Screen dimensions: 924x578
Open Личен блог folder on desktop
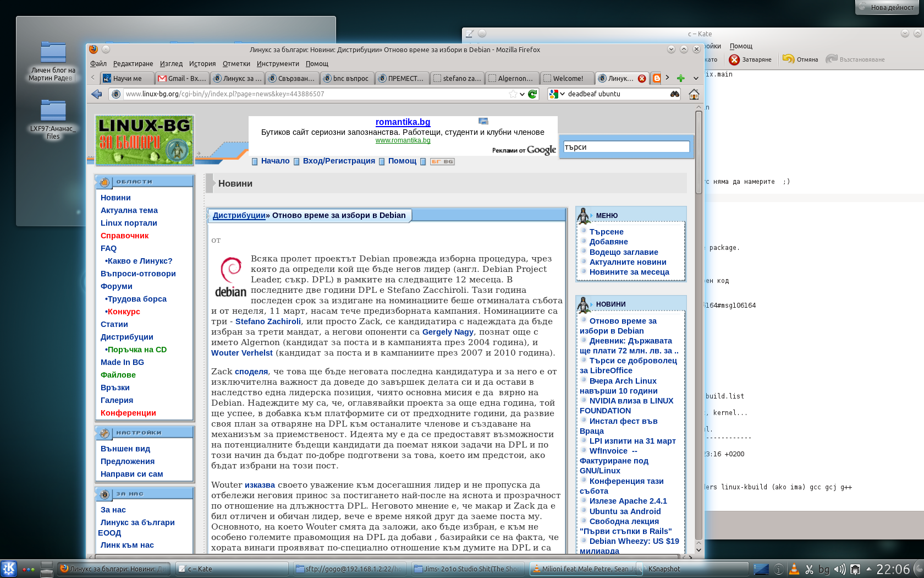tap(53, 61)
